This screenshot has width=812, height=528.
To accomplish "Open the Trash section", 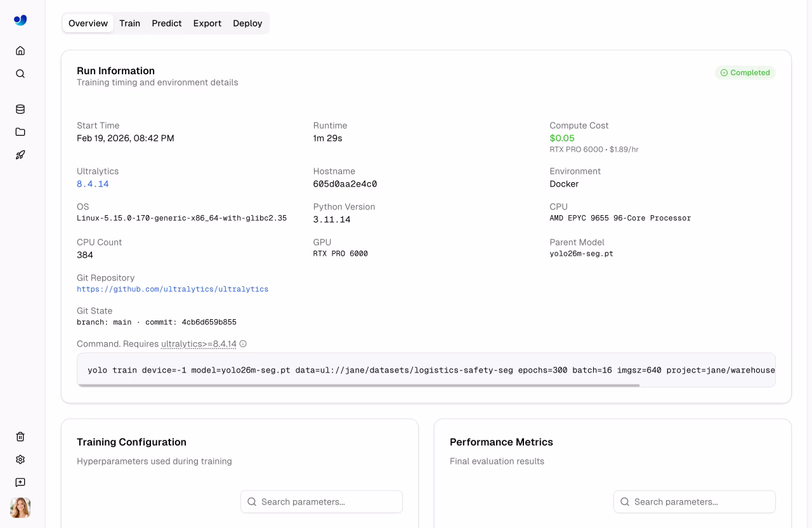I will pyautogui.click(x=20, y=436).
